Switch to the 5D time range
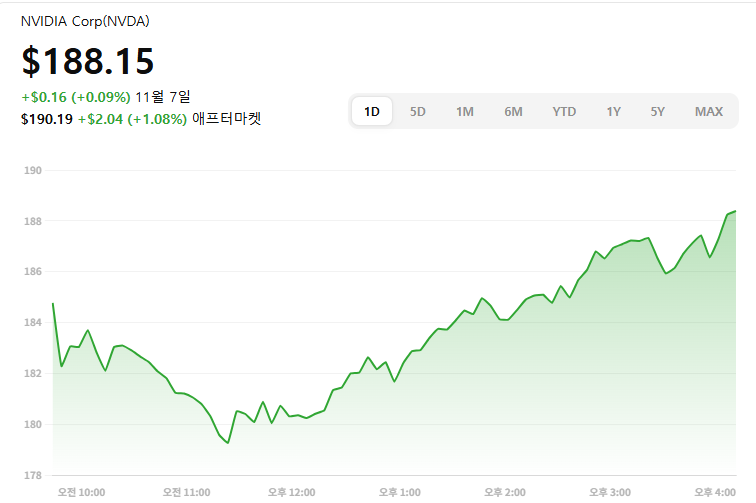This screenshot has height=503, width=756. coord(418,111)
